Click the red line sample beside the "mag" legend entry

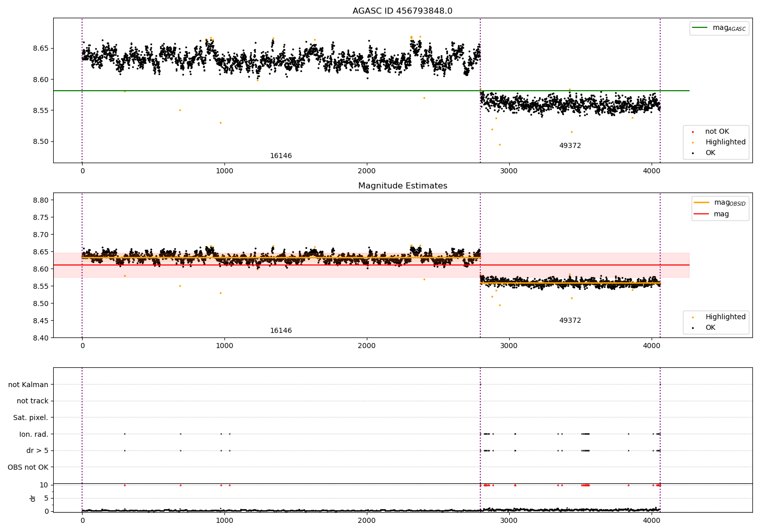point(702,214)
